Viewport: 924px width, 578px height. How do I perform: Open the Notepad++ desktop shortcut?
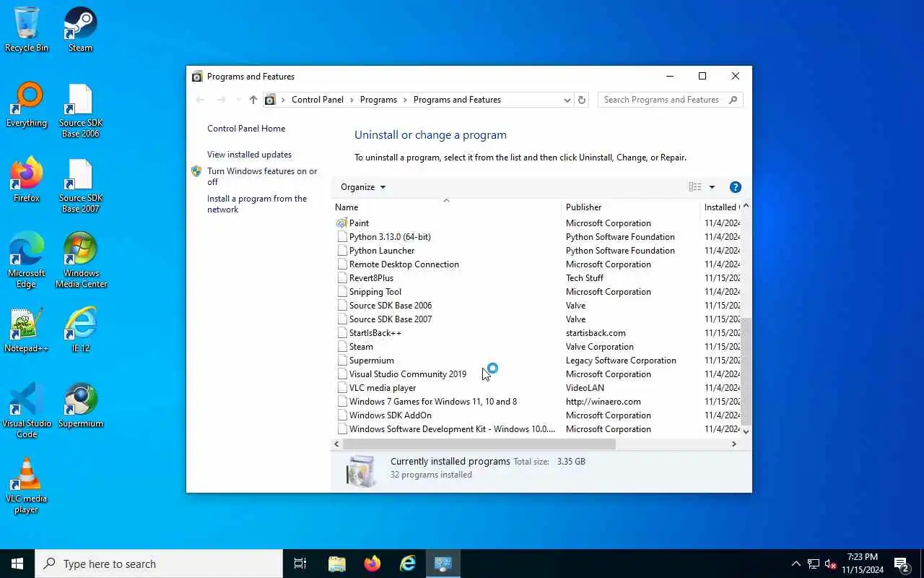tap(27, 330)
